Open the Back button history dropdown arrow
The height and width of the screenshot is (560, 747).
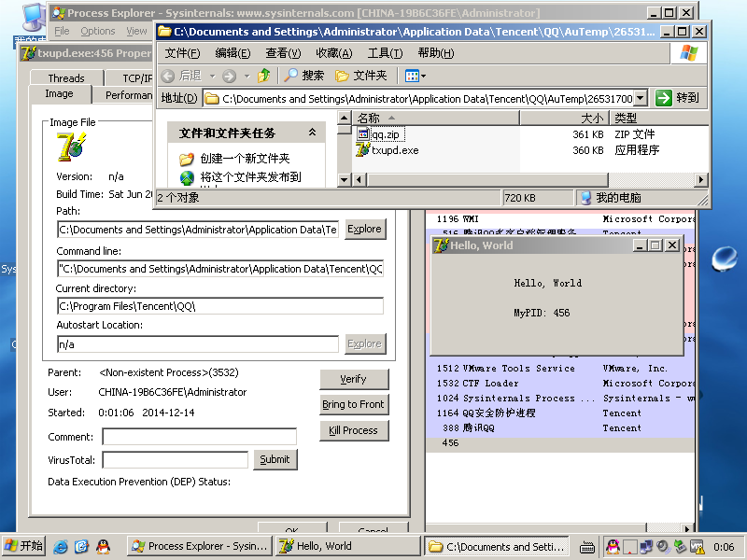click(213, 76)
